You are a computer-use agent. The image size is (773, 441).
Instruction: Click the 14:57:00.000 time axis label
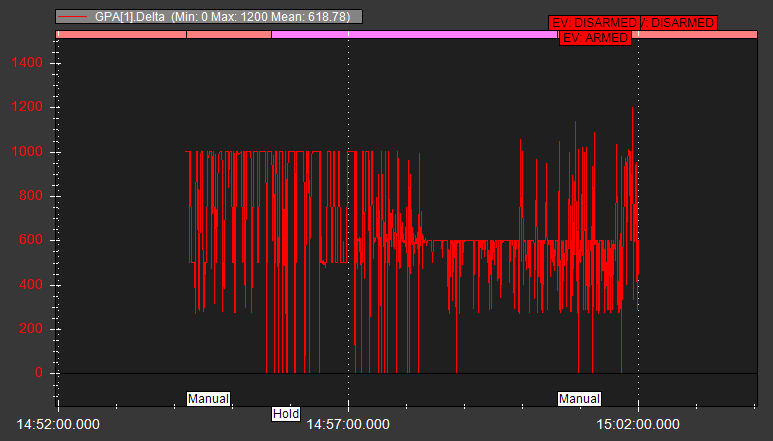coord(348,424)
